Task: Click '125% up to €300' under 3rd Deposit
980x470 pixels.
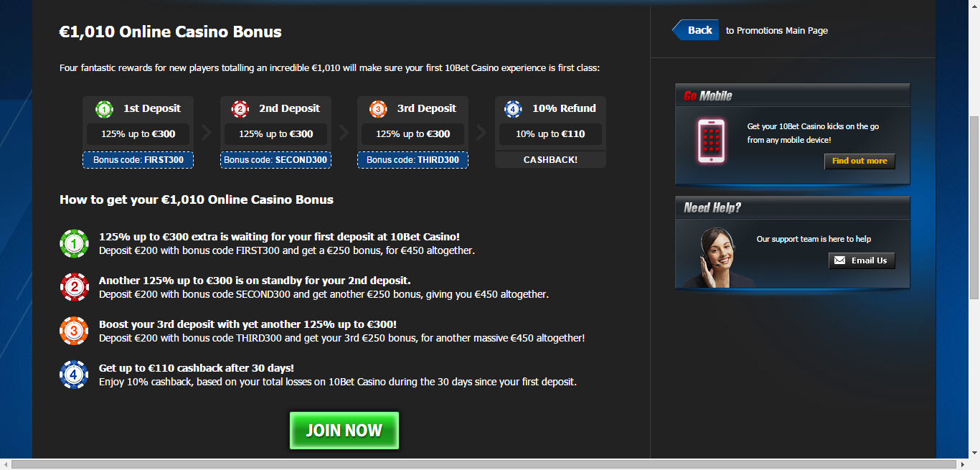Action: pos(413,134)
